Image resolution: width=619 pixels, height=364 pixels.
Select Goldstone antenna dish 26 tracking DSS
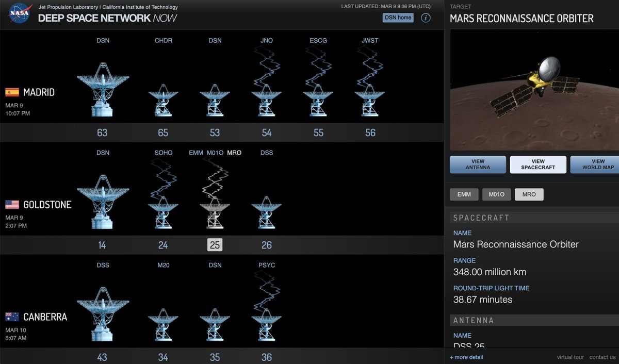[266, 212]
